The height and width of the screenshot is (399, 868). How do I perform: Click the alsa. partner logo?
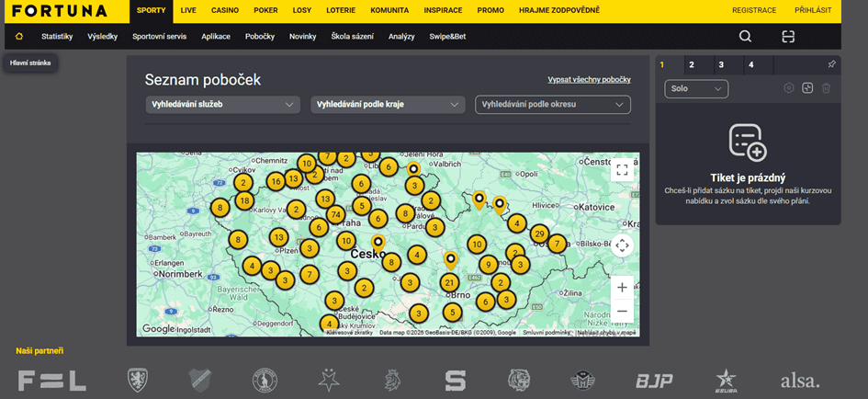(800, 381)
